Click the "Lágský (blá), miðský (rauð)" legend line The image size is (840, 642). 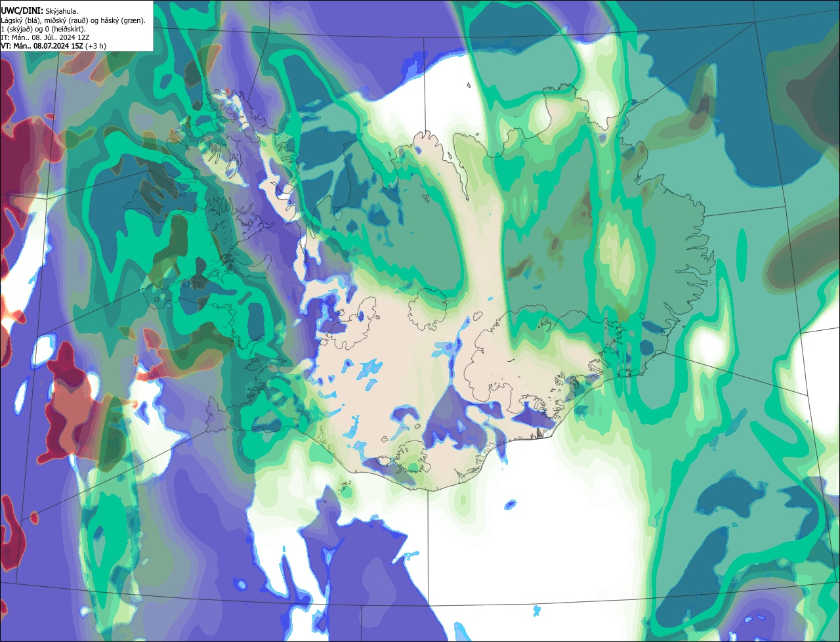coord(73,20)
